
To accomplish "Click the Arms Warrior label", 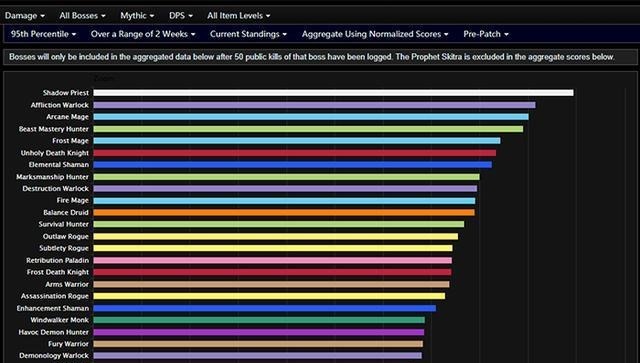I will (67, 284).
